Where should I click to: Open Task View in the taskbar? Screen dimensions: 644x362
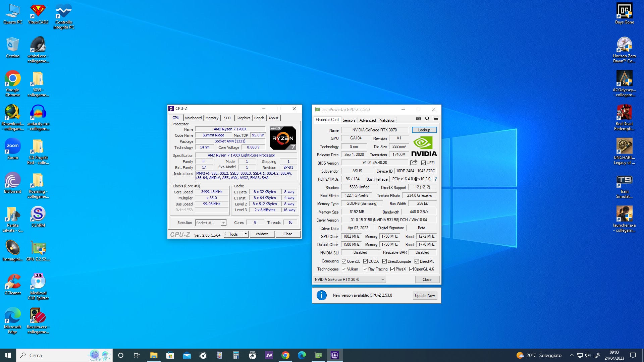click(x=137, y=355)
